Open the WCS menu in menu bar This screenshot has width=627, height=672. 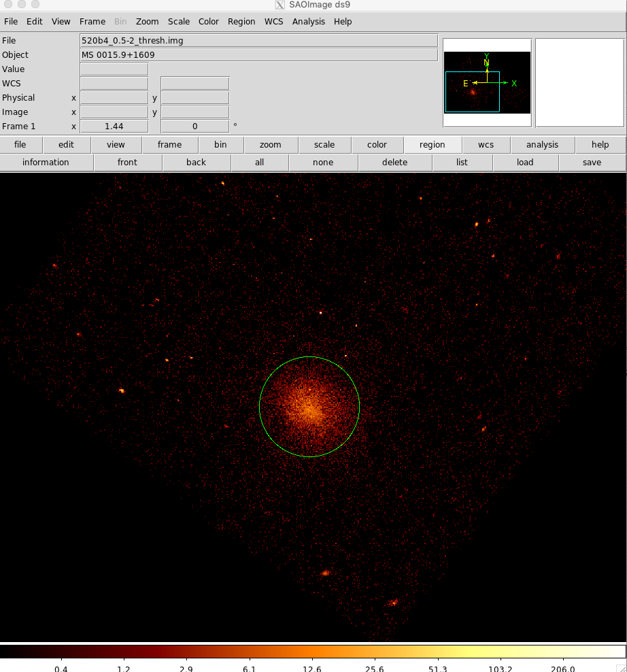click(x=273, y=22)
